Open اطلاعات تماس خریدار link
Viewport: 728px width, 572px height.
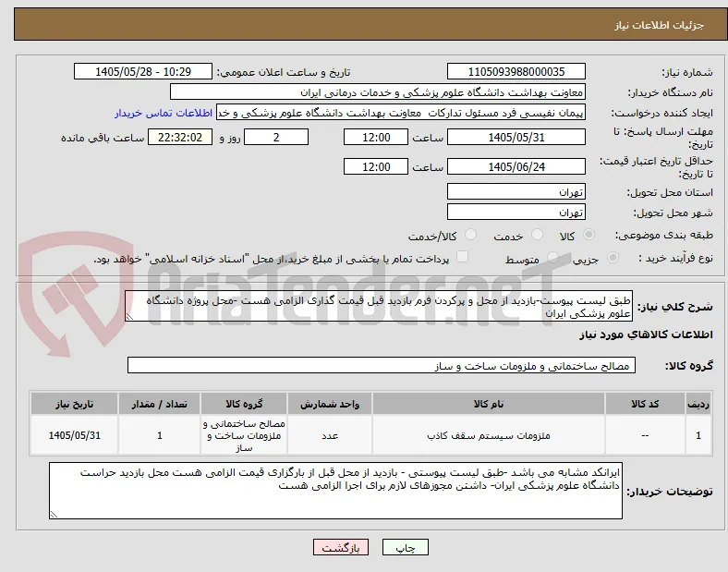(164, 114)
